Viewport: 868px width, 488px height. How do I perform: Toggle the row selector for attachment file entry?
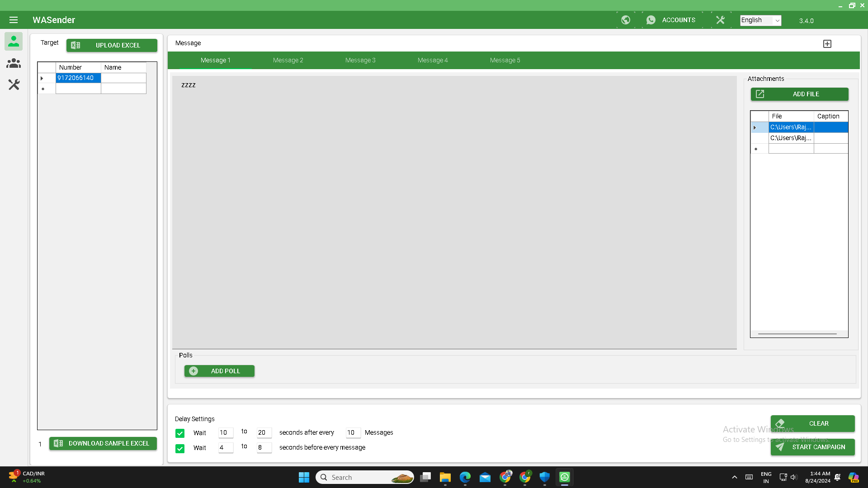point(755,127)
